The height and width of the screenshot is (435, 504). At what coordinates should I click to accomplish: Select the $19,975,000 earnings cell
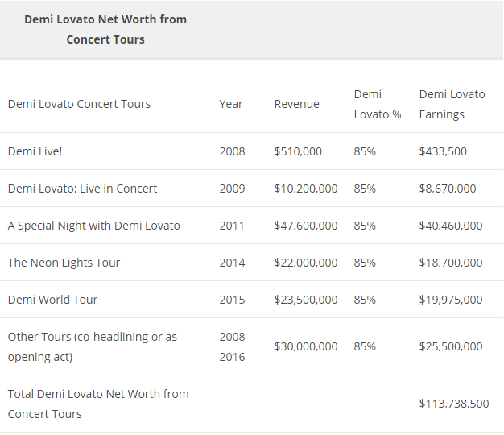tap(450, 300)
